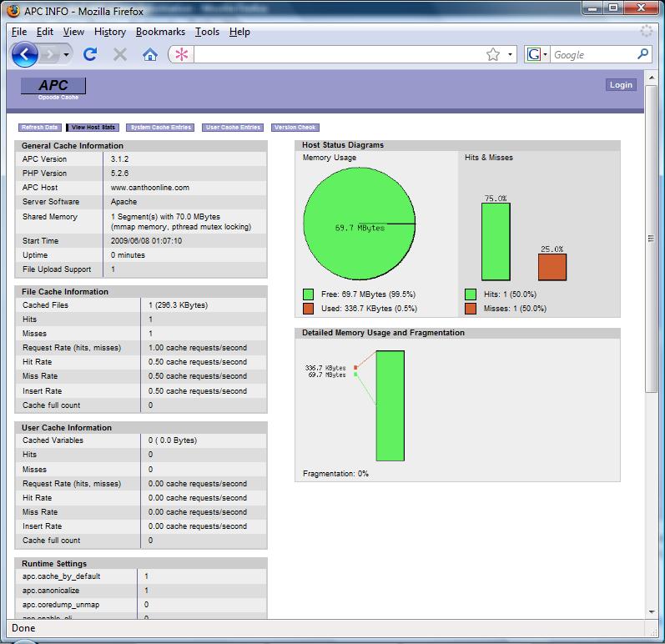Open the History menu

tap(110, 32)
